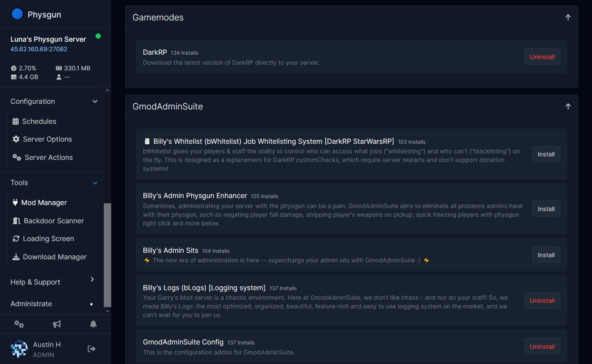The image size is (592, 364).
Task: Uninstall the DarkRP gamemode
Action: (542, 57)
